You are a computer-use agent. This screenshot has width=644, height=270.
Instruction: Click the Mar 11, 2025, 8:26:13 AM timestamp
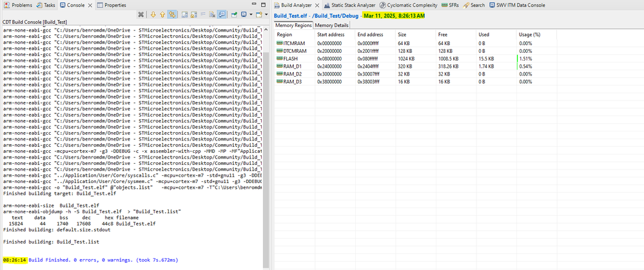pos(395,15)
